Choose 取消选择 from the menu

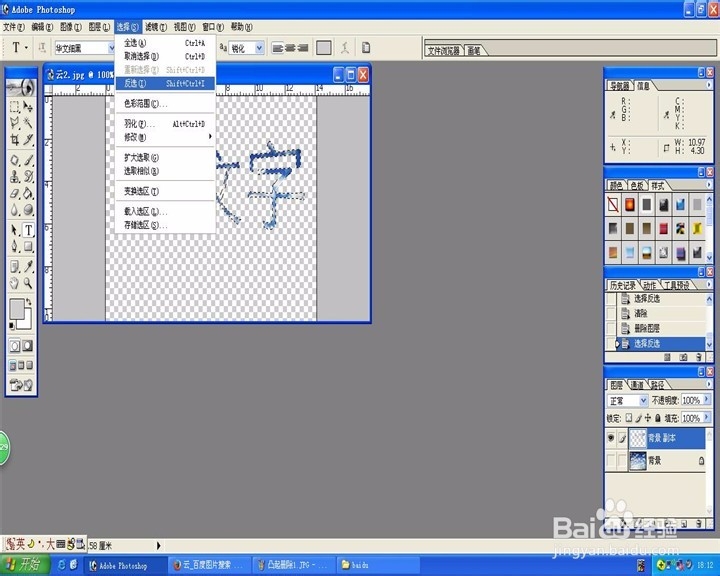[x=165, y=56]
